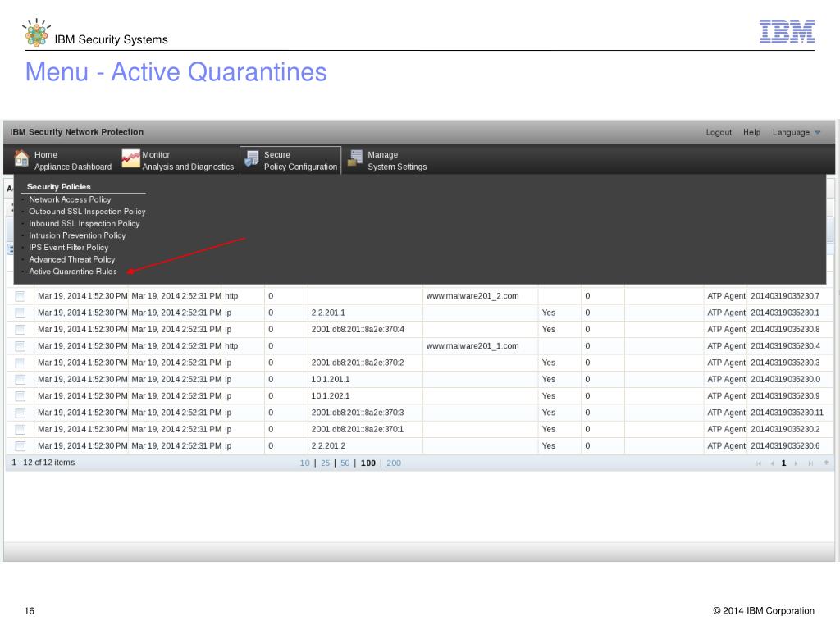This screenshot has height=630, width=840.
Task: Open Monitor Analysis and Diagnostics menu
Action: click(178, 160)
